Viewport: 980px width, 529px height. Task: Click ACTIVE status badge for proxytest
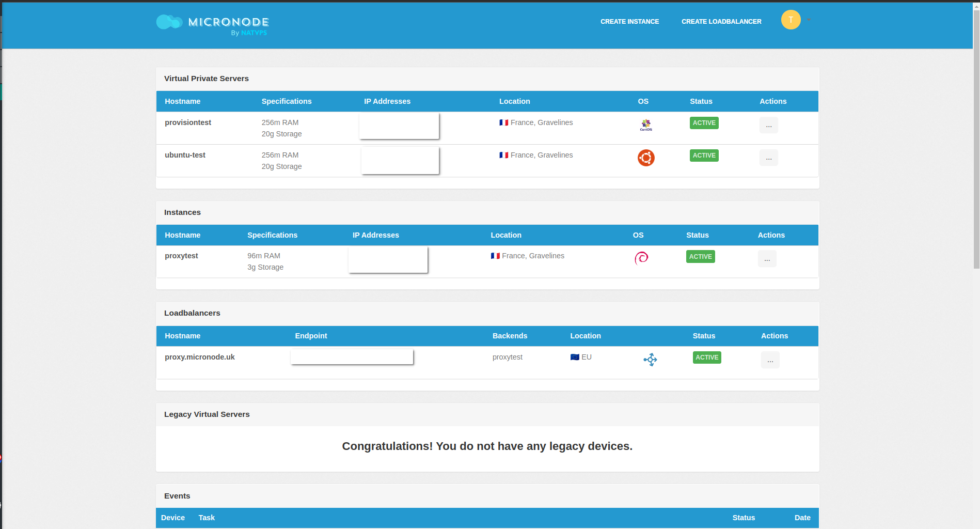coord(700,257)
